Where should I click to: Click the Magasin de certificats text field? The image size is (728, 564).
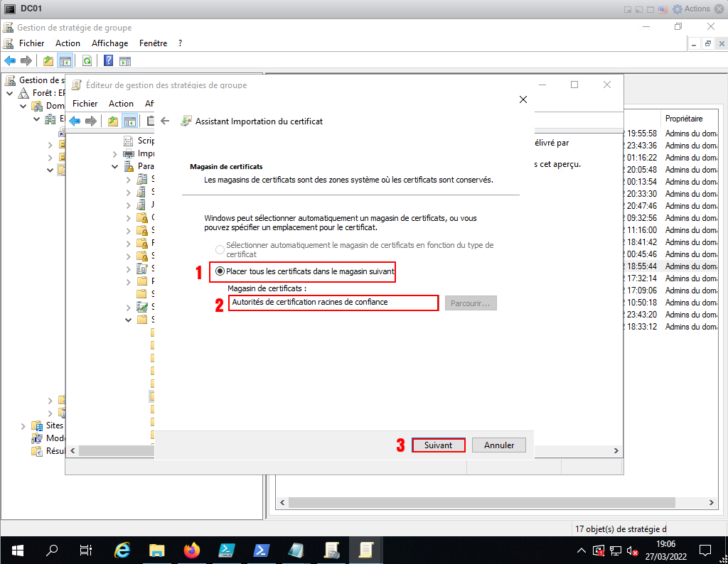pos(333,303)
